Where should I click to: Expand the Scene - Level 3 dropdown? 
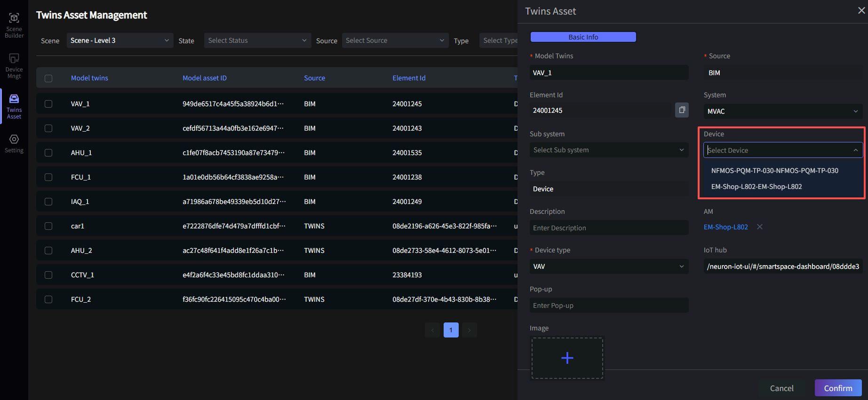point(119,40)
